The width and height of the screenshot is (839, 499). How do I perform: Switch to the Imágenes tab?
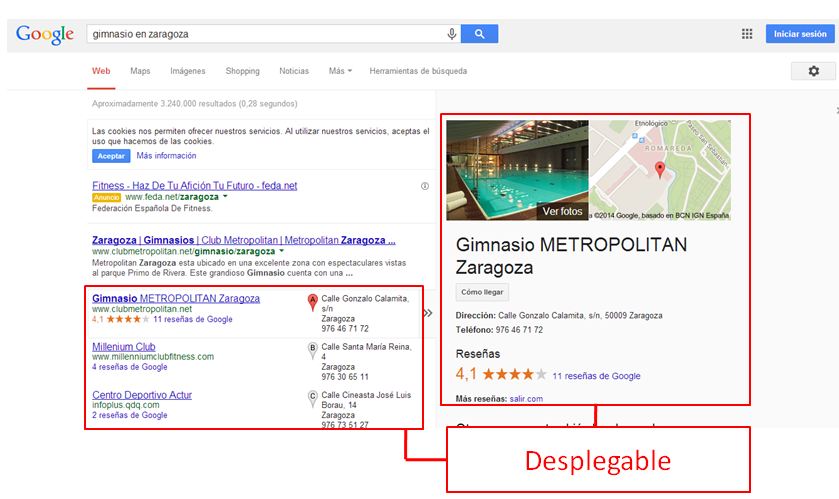click(x=188, y=71)
